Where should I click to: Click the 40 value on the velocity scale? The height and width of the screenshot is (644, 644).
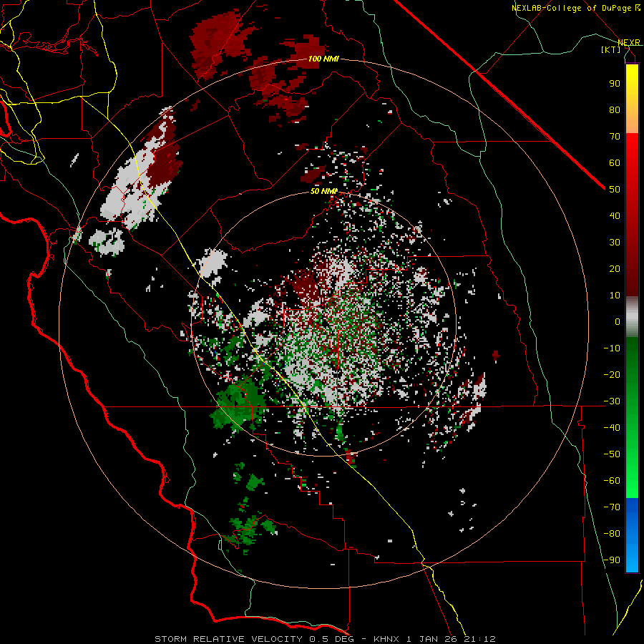pyautogui.click(x=615, y=216)
